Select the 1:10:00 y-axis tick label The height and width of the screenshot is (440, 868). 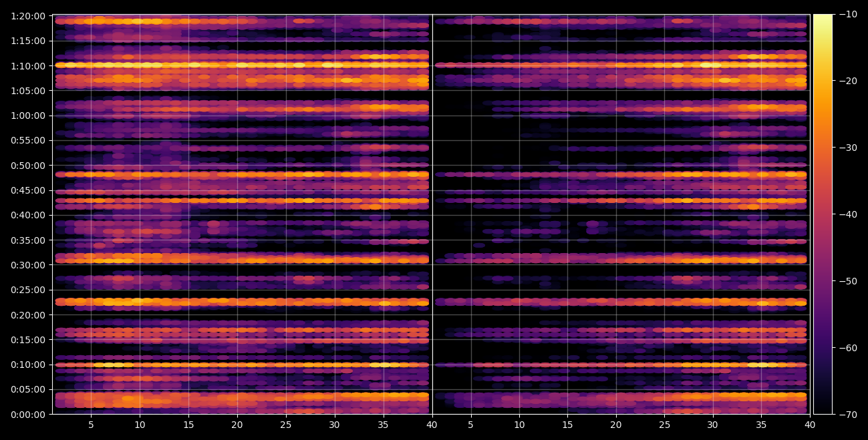(x=29, y=65)
